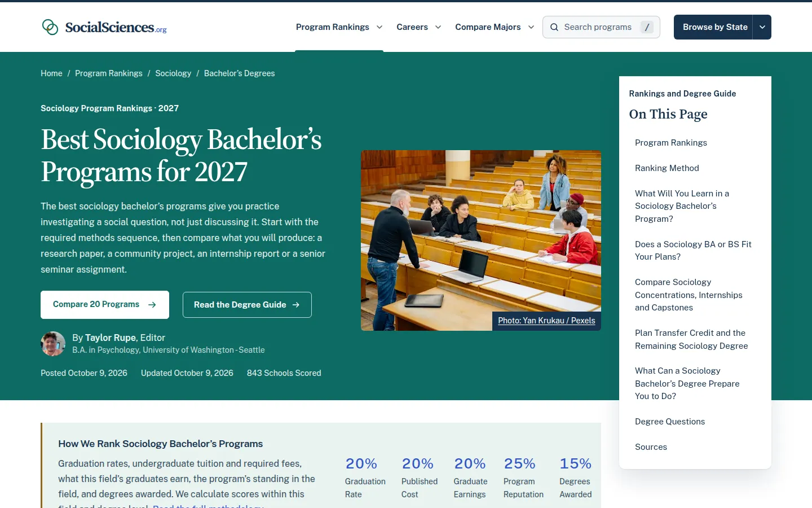The height and width of the screenshot is (508, 812).
Task: Go to Program Rankings breadcrumb
Action: (x=109, y=73)
